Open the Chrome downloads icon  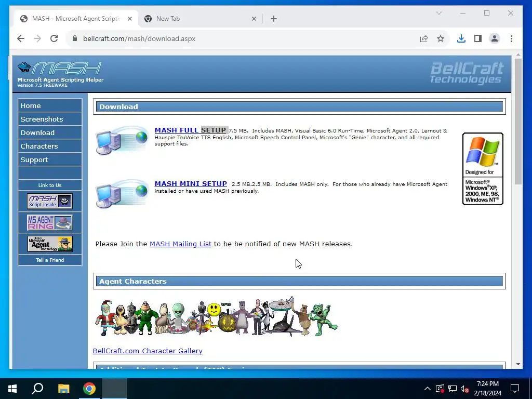tap(461, 38)
